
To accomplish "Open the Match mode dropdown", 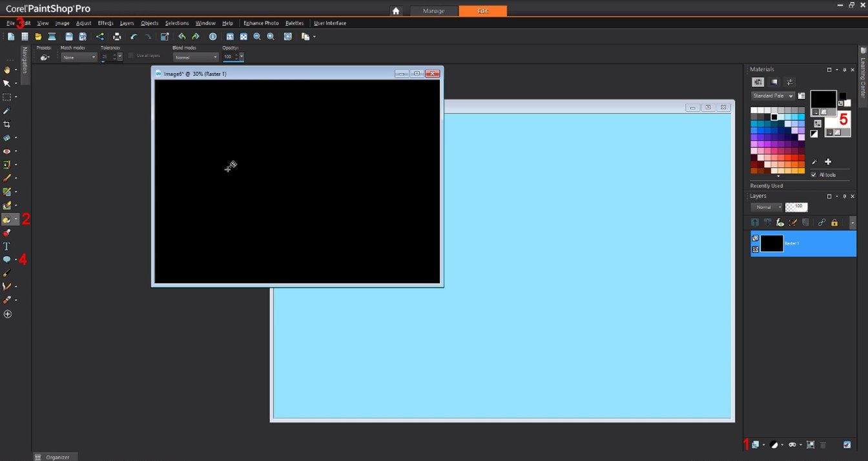I will pyautogui.click(x=79, y=57).
